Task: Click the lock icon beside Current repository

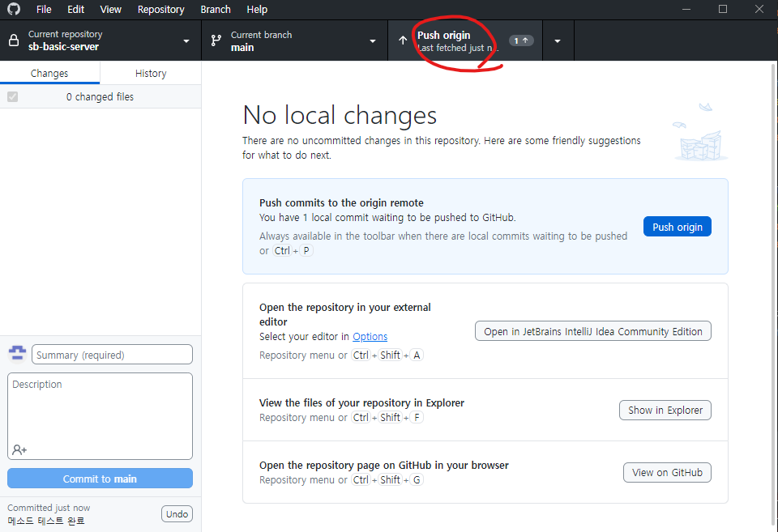Action: [14, 40]
